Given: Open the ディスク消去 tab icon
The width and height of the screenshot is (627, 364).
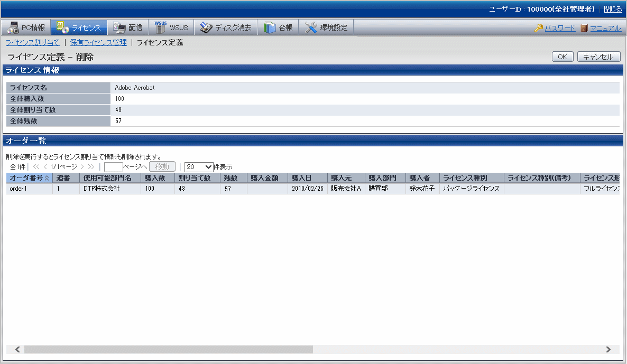Looking at the screenshot, I should click(206, 27).
